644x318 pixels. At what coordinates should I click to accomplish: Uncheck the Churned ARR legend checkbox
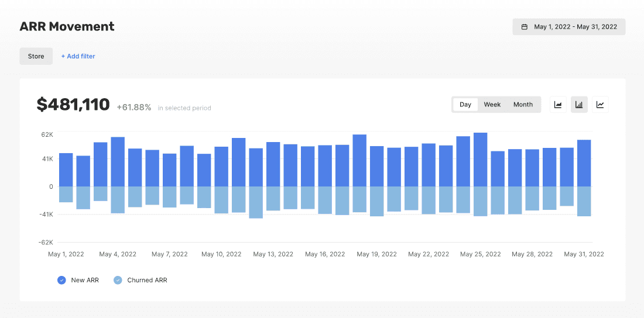(118, 280)
